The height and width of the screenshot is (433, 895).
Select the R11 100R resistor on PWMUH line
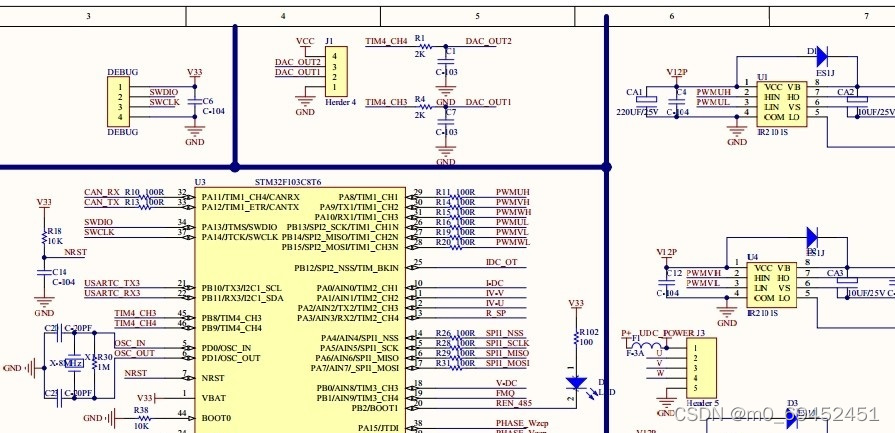tap(456, 197)
